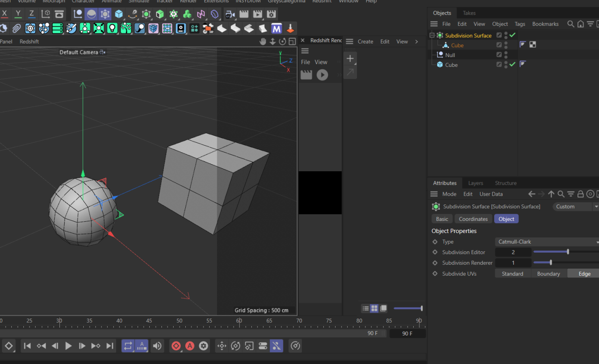Select the Spline Pen tool
This screenshot has width=599, height=364.
coord(132,14)
